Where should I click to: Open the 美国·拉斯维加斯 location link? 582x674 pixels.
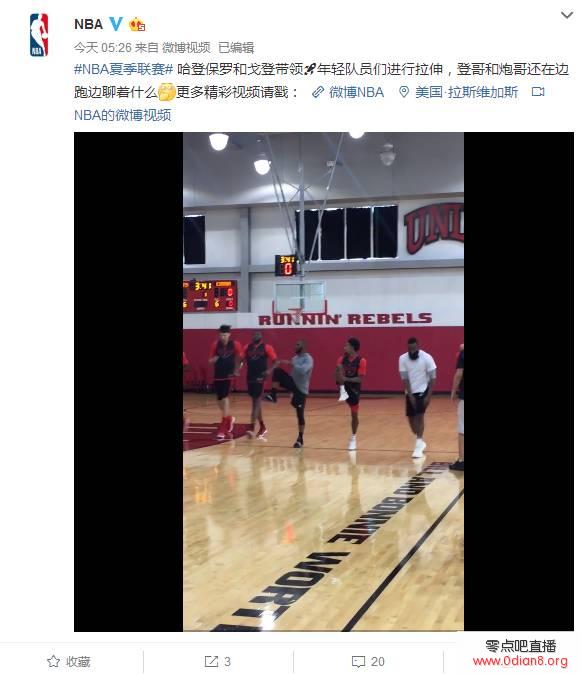point(466,92)
